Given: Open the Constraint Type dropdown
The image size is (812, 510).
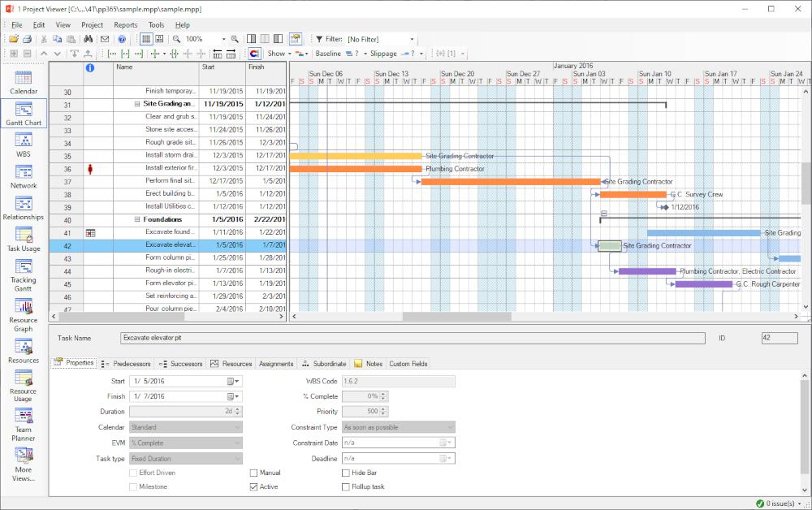Looking at the screenshot, I should (x=451, y=426).
